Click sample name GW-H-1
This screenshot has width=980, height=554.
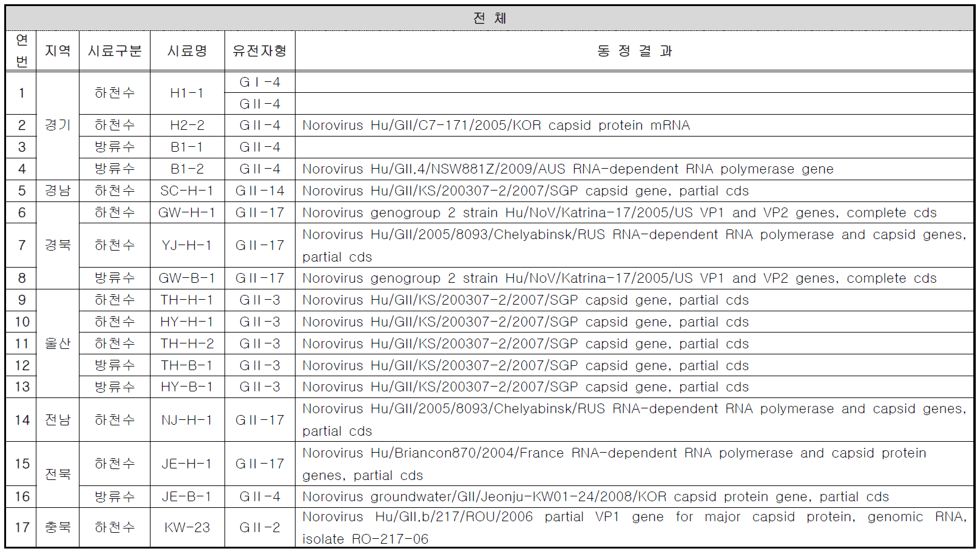[187, 212]
